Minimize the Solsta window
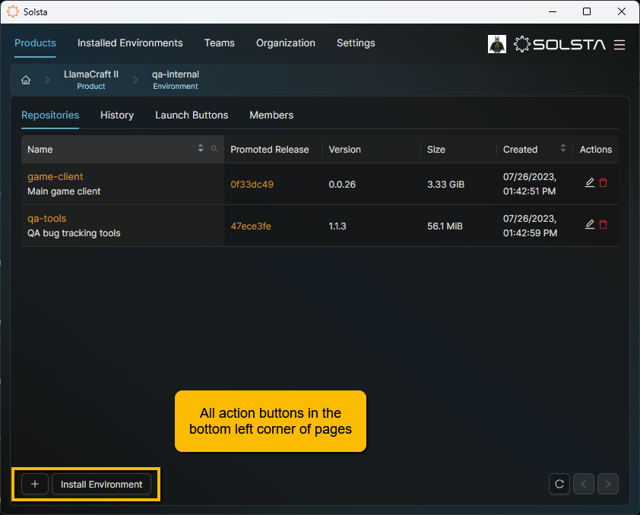The width and height of the screenshot is (640, 515). tap(552, 12)
